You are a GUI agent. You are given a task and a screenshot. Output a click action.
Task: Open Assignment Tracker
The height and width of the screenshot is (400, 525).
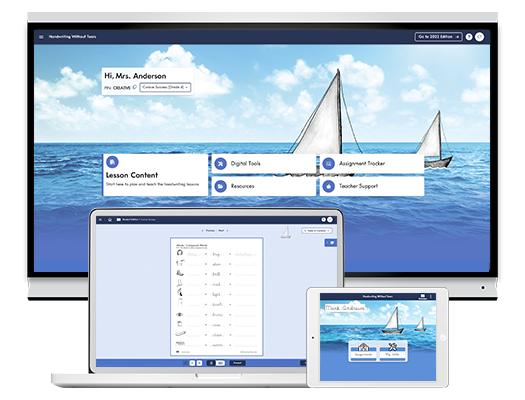click(372, 164)
